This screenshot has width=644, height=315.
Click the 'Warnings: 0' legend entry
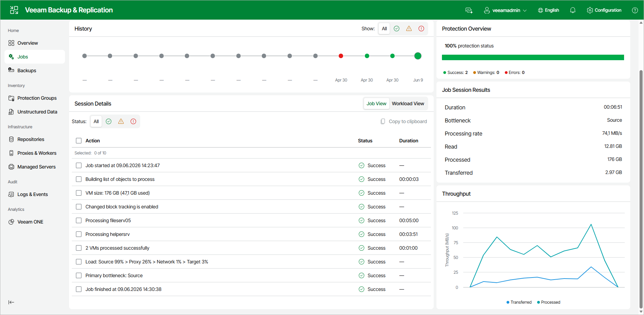(486, 73)
